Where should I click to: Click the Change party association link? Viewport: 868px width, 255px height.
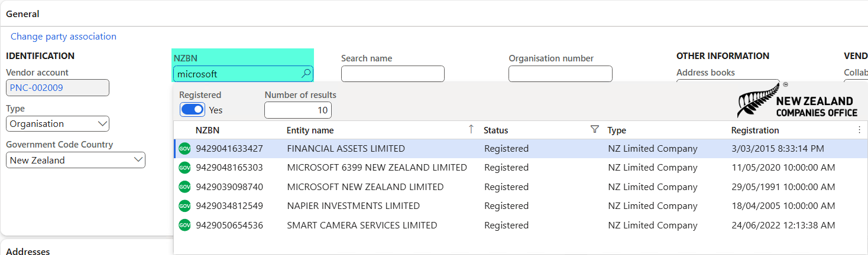[63, 37]
